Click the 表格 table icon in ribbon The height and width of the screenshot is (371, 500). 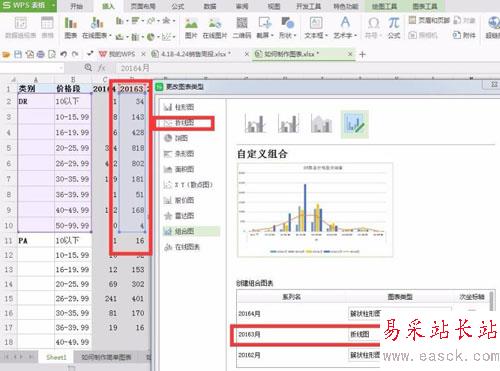tap(47, 27)
